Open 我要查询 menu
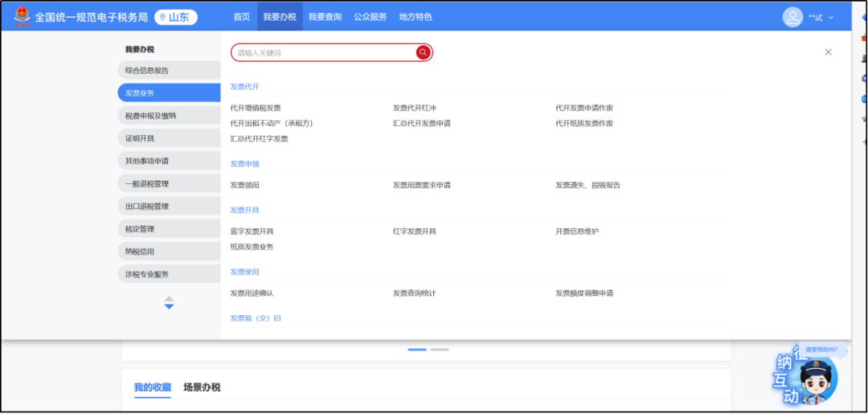The height and width of the screenshot is (414, 868). tap(325, 17)
